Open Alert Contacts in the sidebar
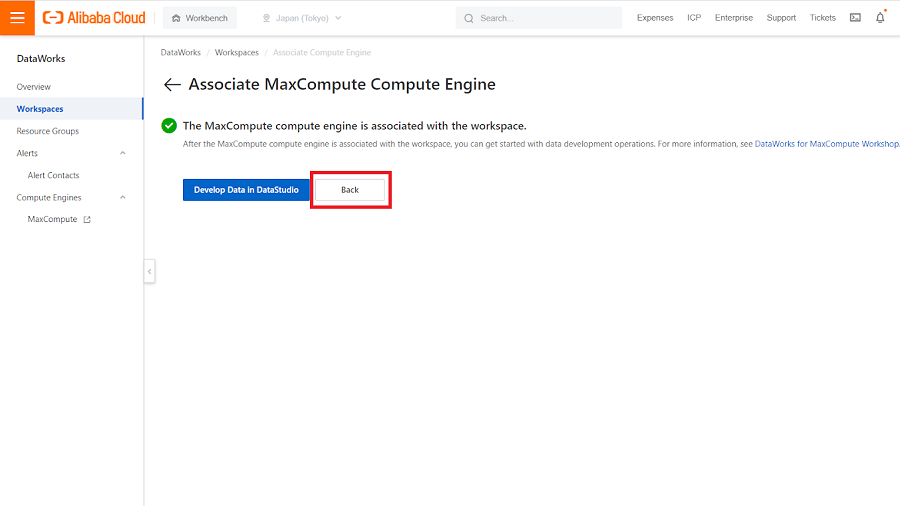This screenshot has height=506, width=900. 53,175
